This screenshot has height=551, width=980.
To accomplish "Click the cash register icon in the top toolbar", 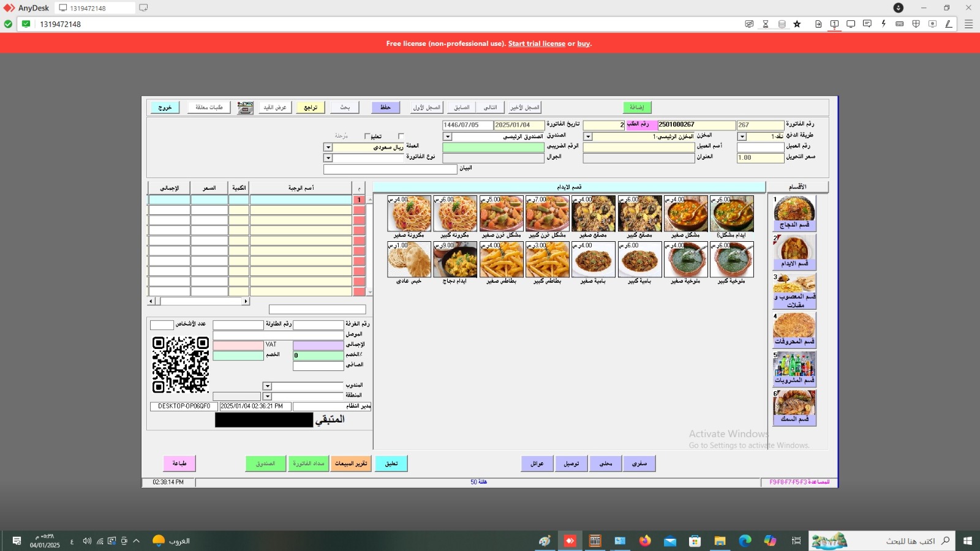I will [246, 108].
